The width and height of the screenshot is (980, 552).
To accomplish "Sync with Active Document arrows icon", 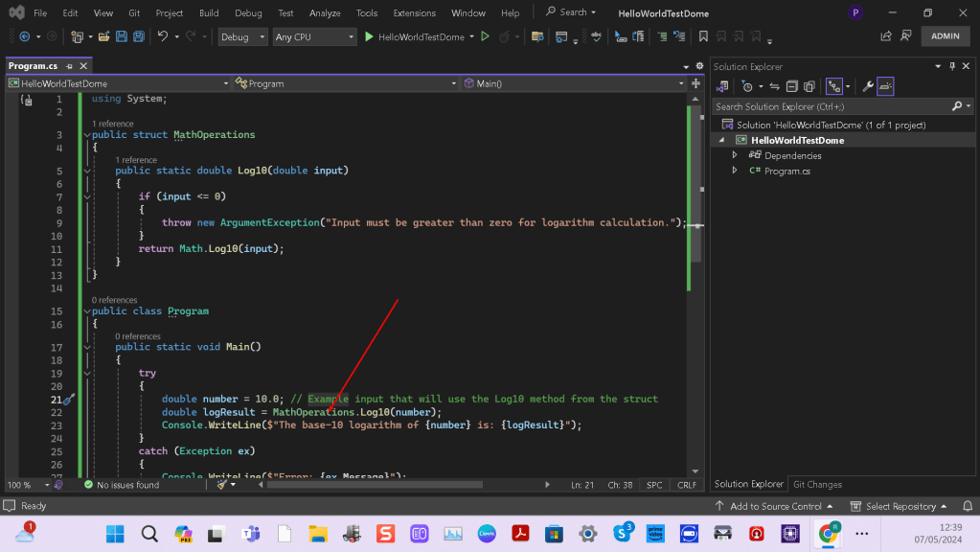I will click(774, 86).
